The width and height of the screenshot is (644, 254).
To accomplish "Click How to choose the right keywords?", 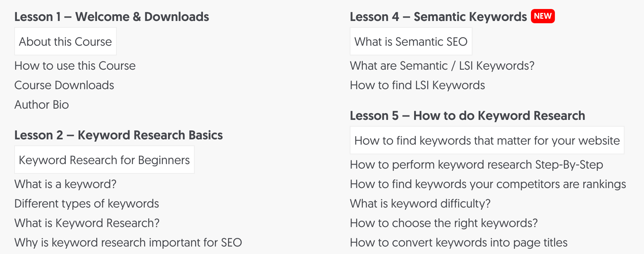I will pos(444,223).
